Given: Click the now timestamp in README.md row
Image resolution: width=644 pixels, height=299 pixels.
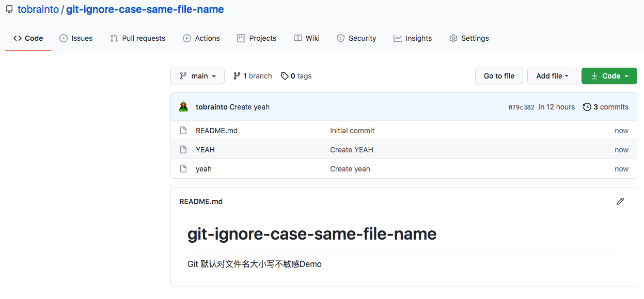Looking at the screenshot, I should [621, 131].
